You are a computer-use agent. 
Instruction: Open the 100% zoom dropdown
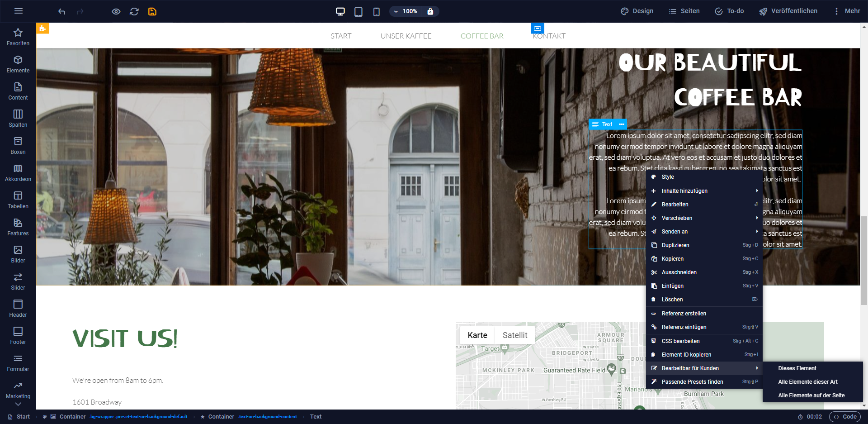(x=406, y=11)
